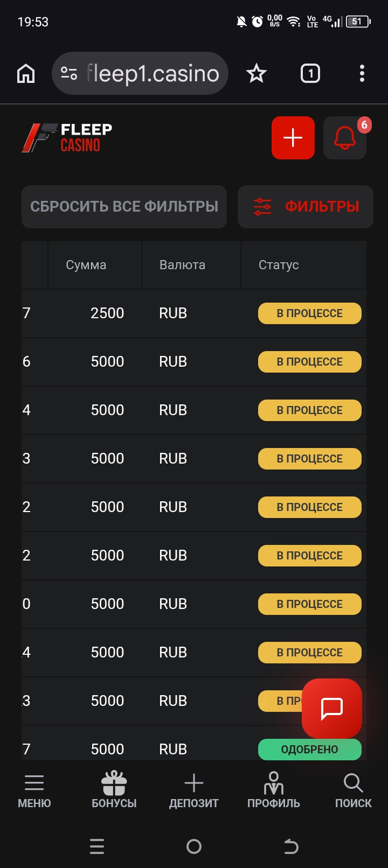Tap the site settings icon in address bar

(x=69, y=73)
